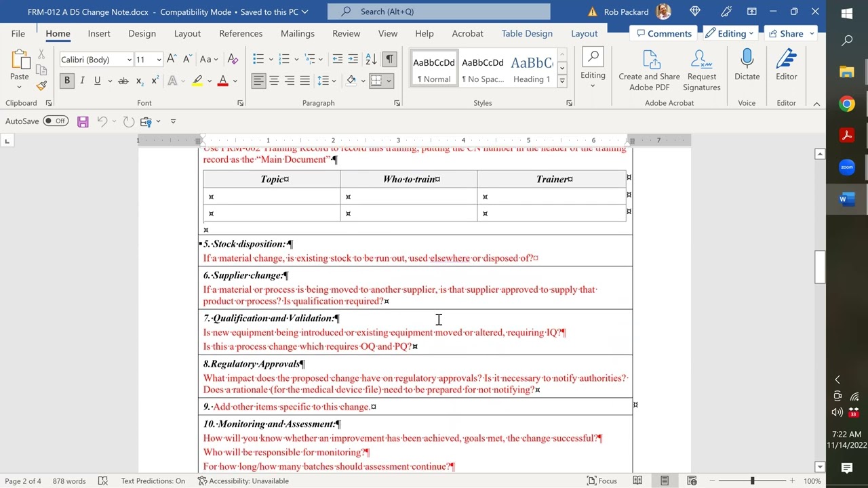868x488 pixels.
Task: Toggle Align Left paragraph button
Action: [x=258, y=81]
